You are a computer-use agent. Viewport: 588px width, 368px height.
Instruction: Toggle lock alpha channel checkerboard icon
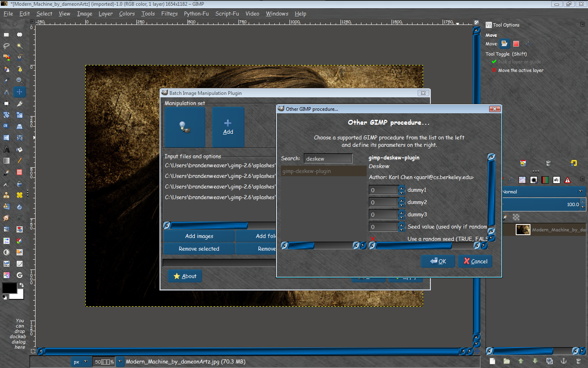[516, 217]
